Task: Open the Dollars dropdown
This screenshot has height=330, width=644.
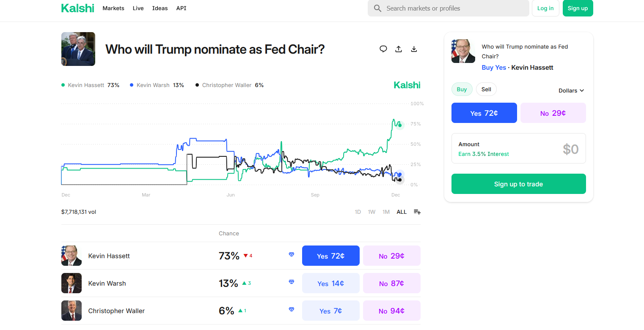Action: pos(571,90)
